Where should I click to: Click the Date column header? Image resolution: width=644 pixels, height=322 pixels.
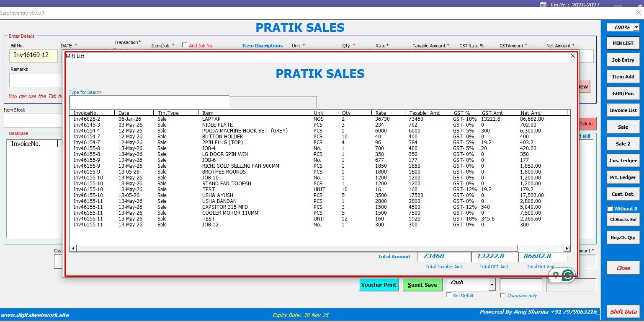click(134, 113)
